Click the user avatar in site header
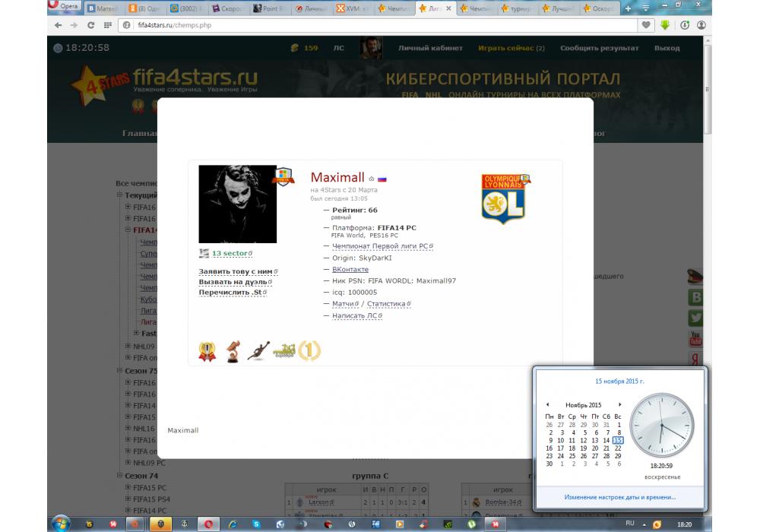Viewport: 760px width, 532px height. pyautogui.click(x=371, y=48)
